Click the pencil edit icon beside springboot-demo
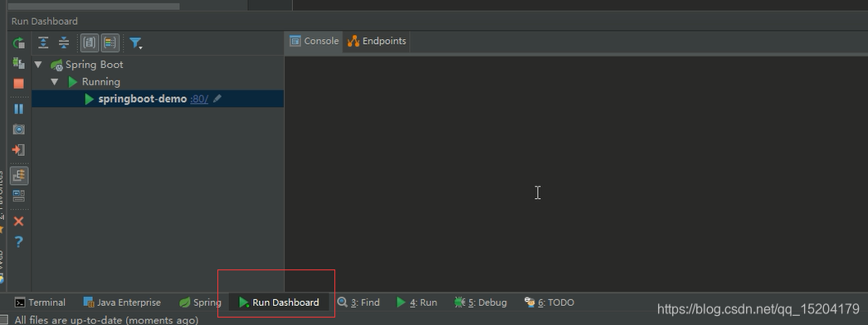 tap(217, 99)
